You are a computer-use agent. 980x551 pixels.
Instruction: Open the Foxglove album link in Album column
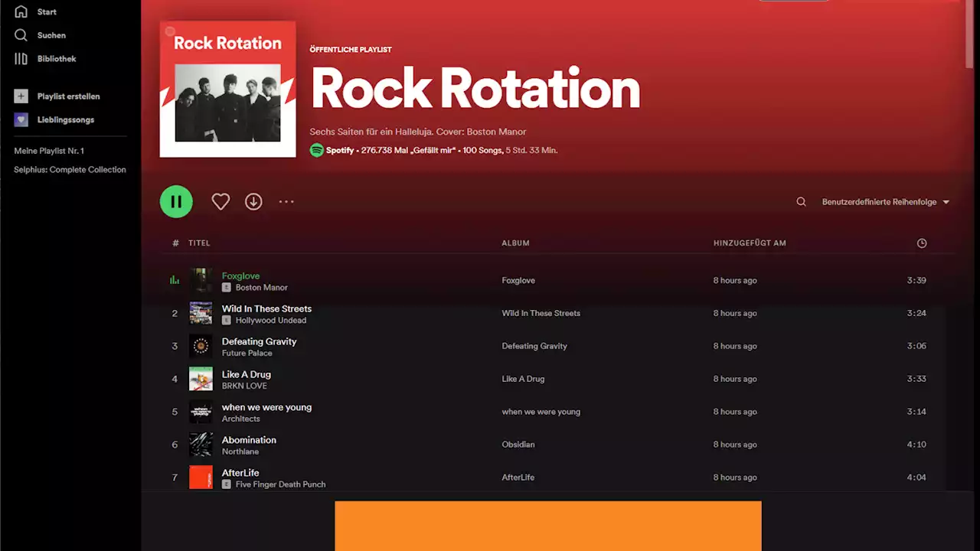coord(518,281)
